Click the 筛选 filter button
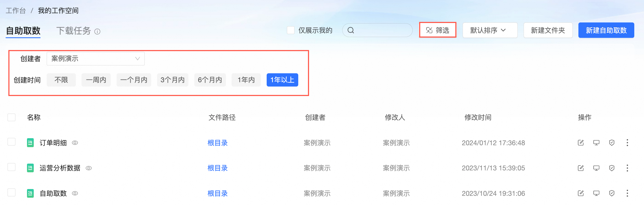This screenshot has width=644, height=205. point(438,30)
